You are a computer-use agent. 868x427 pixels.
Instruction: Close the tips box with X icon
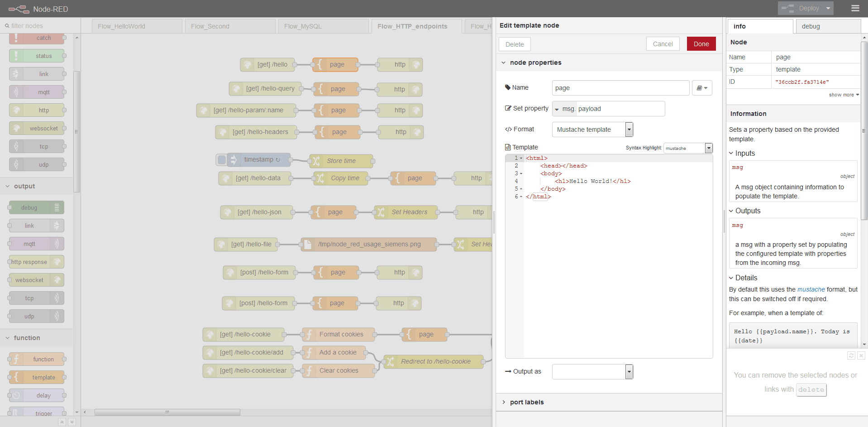click(861, 355)
